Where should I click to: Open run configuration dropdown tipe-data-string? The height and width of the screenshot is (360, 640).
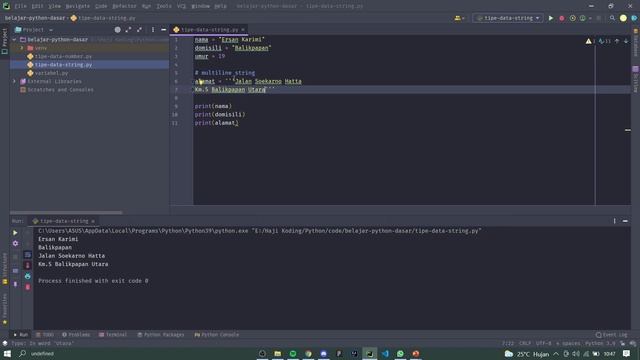tap(508, 18)
